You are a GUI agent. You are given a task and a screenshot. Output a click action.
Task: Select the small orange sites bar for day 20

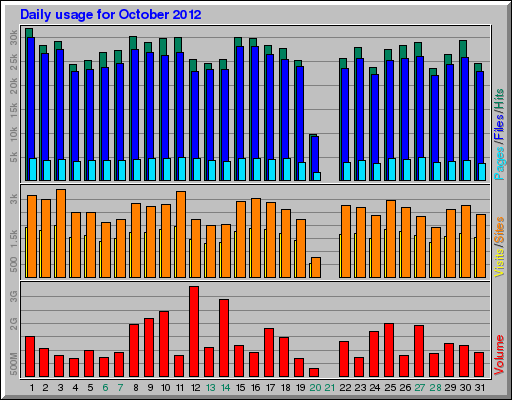pyautogui.click(x=316, y=267)
